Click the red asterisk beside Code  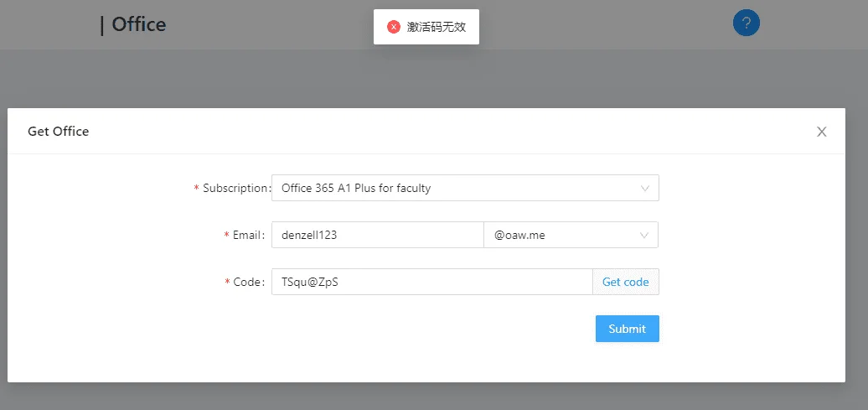pyautogui.click(x=228, y=283)
